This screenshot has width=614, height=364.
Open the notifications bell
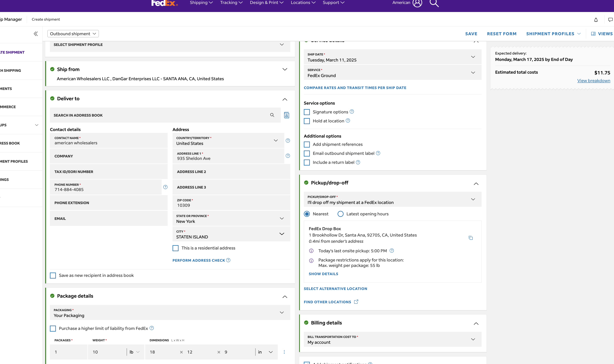[x=596, y=20]
